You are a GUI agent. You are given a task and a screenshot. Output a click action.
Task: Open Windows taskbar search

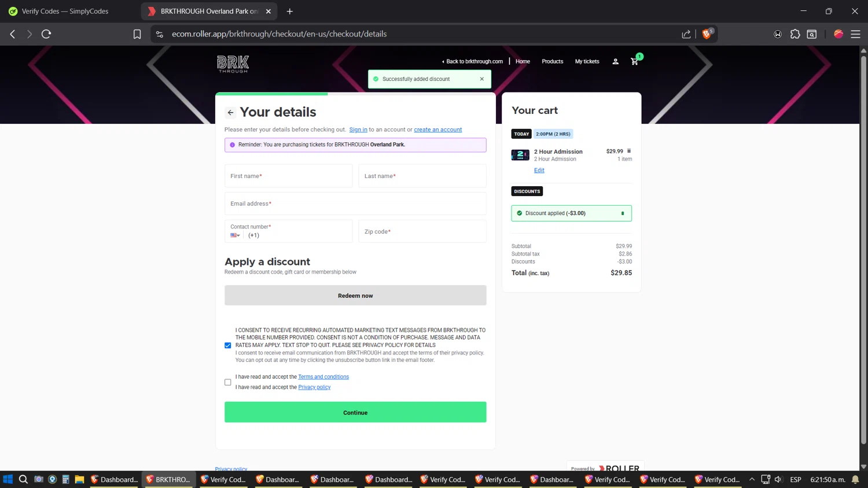point(23,479)
